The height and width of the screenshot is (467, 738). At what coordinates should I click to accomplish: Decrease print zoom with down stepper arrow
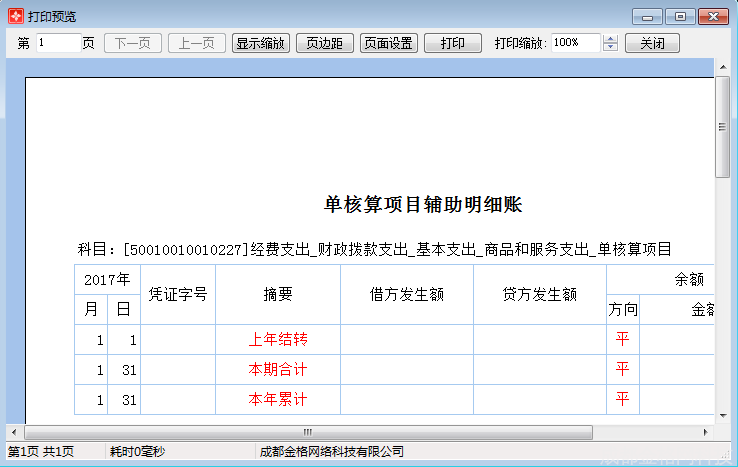pyautogui.click(x=611, y=48)
